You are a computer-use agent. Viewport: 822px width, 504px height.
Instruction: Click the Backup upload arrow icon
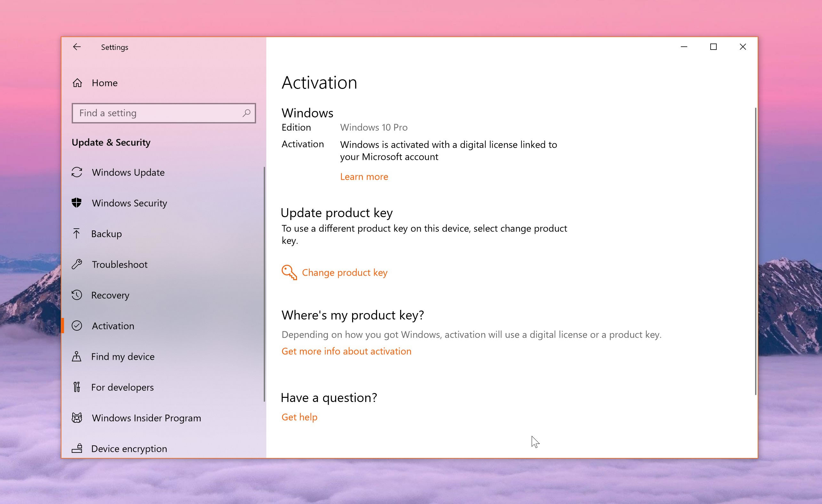pos(77,233)
